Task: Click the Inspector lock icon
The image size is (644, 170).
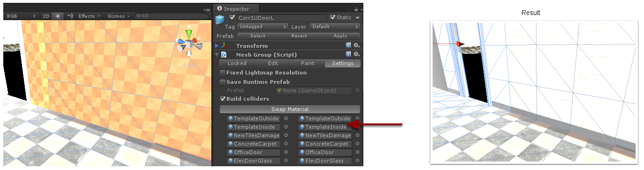Action: tap(356, 9)
